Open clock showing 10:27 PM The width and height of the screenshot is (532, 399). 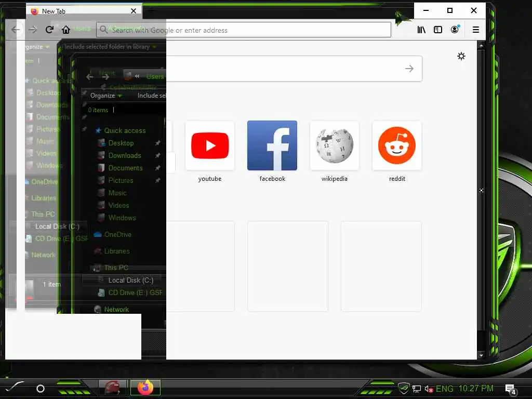click(476, 389)
